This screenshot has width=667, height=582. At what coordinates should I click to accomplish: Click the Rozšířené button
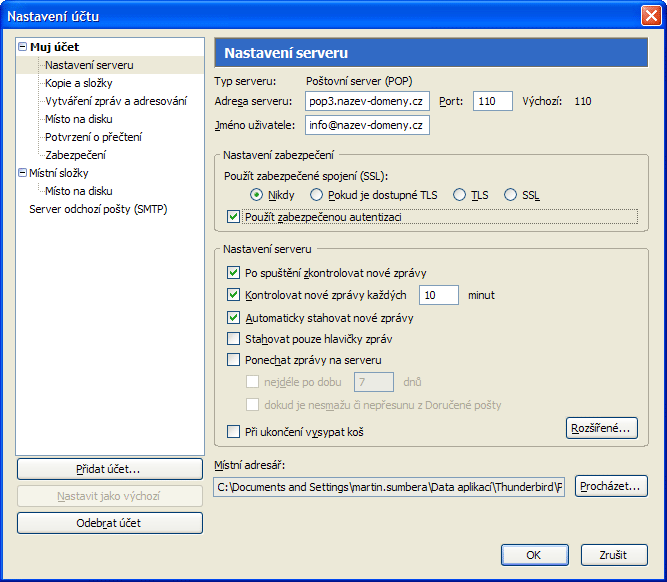tap(601, 428)
